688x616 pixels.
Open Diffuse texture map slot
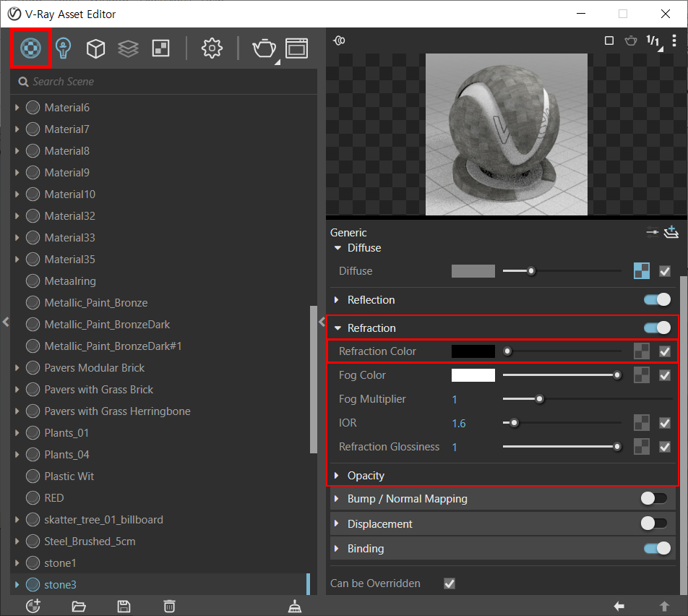642,271
